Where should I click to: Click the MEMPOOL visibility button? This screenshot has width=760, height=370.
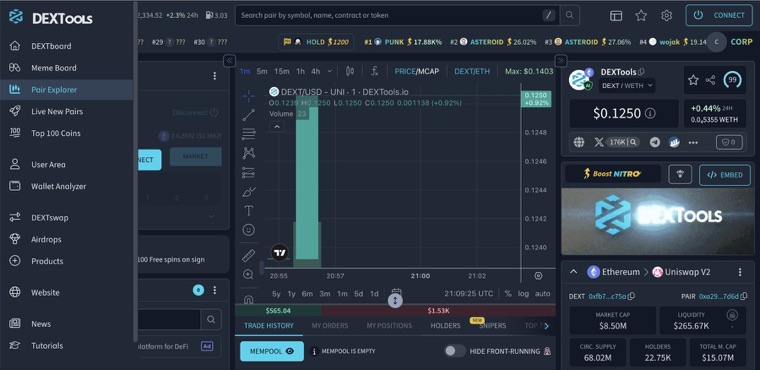272,351
